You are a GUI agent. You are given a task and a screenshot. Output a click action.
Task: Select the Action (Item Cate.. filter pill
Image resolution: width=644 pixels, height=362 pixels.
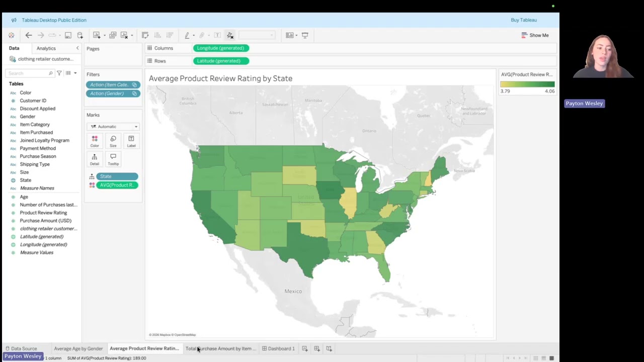113,84
